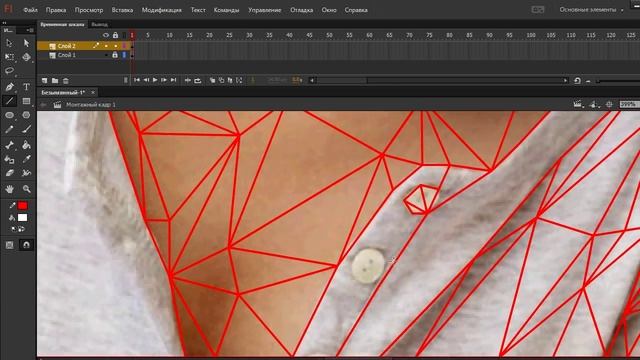The image size is (640, 360).
Task: Click the Edit Scene clapperboard icon
Action: (x=578, y=104)
